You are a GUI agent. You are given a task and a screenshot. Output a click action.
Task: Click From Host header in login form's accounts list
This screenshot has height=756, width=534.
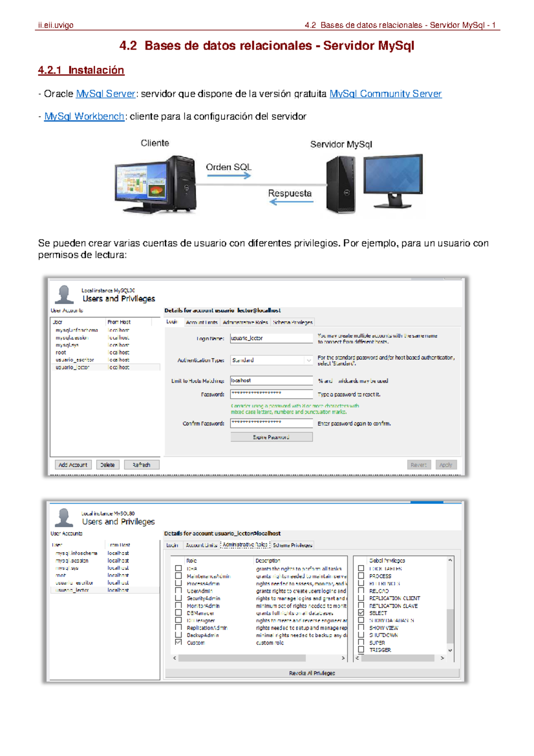(x=119, y=322)
